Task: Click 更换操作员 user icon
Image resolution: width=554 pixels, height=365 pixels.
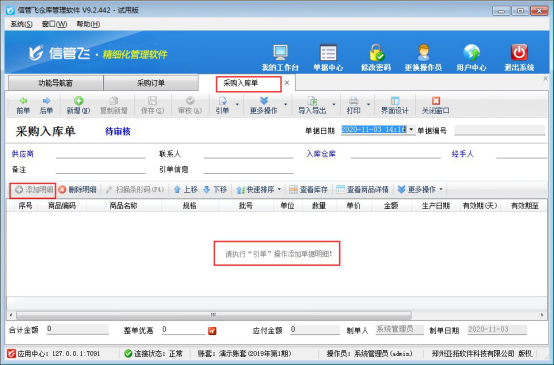Action: coord(423,53)
